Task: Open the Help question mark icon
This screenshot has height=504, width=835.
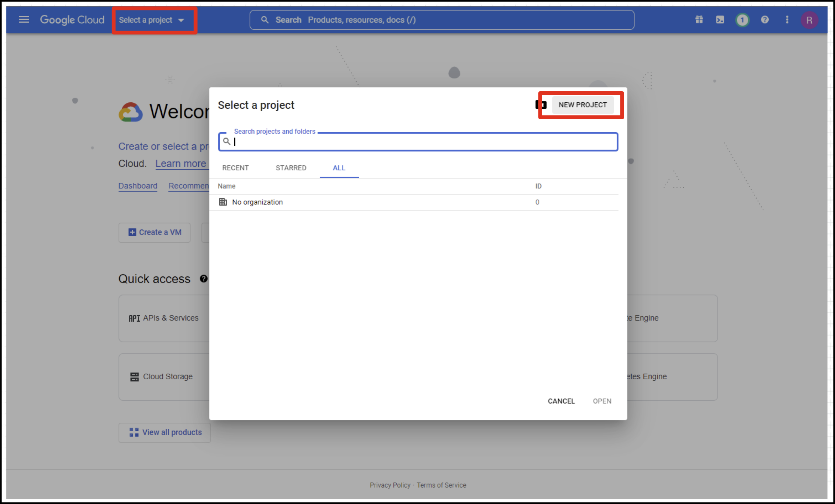Action: [765, 20]
